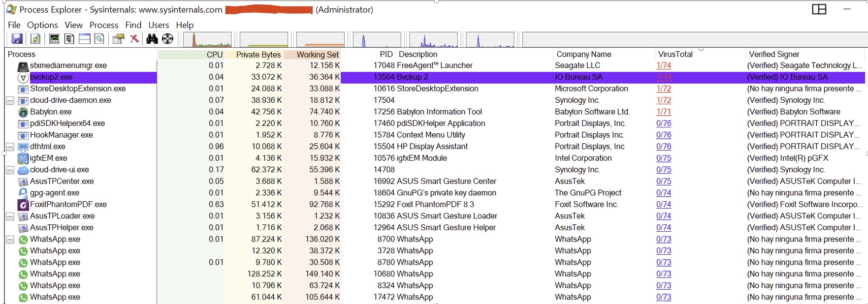868x304 pixels.
Task: Click the binoculars Find Handle icon
Action: pos(152,39)
